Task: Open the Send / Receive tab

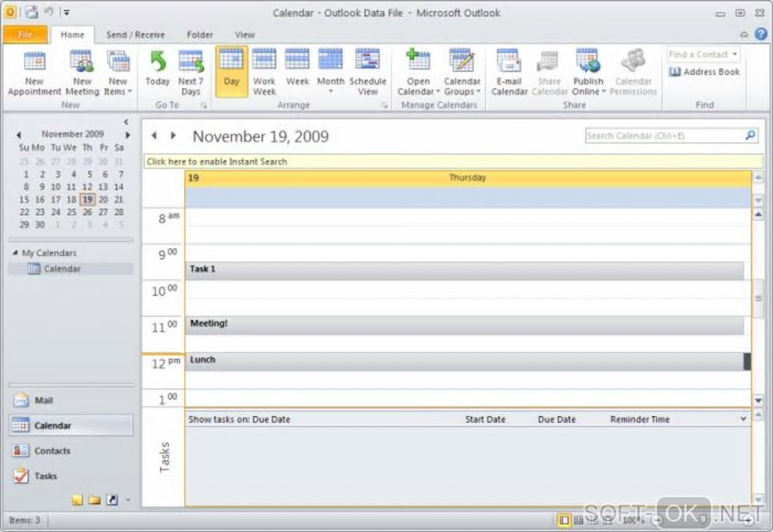Action: point(136,35)
